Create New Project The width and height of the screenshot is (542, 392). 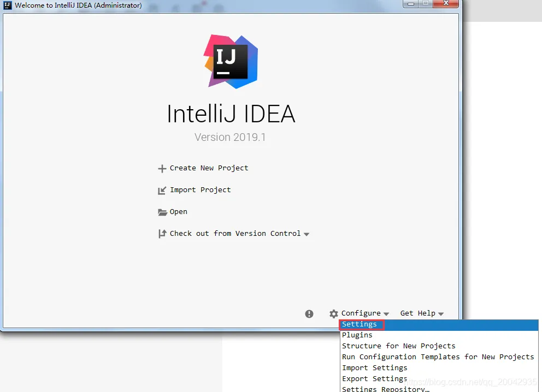[x=209, y=168]
